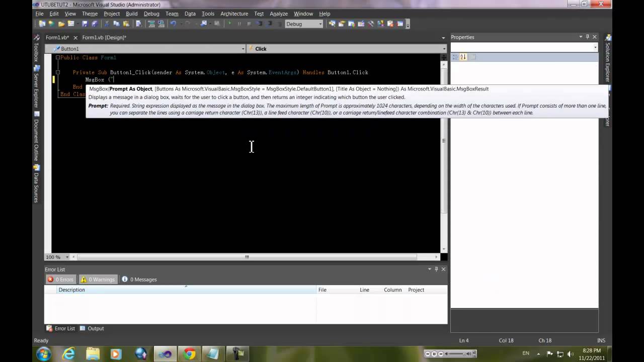
Task: Open the Solution Explorer side tab
Action: point(608,58)
